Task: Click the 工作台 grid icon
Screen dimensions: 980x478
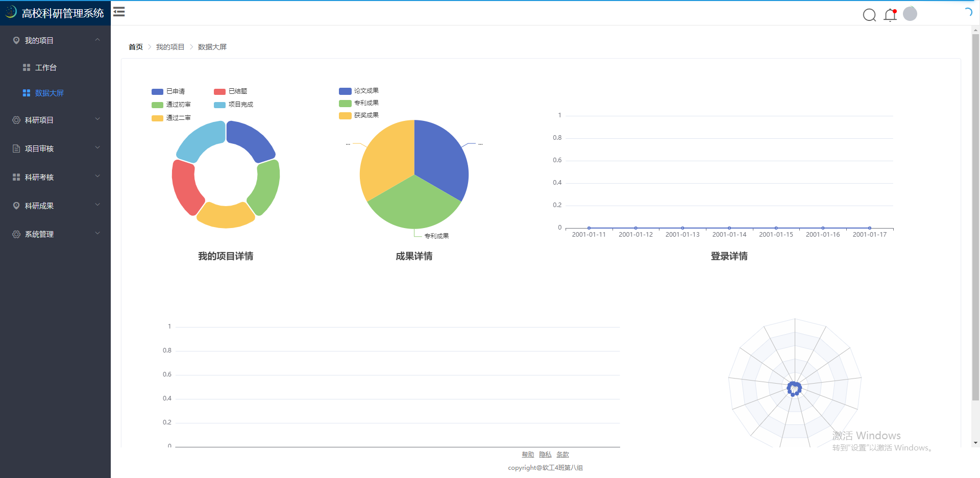Action: tap(27, 67)
